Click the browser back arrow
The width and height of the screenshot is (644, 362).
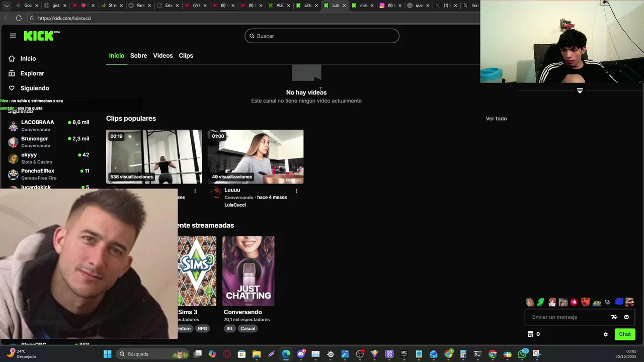(x=6, y=18)
